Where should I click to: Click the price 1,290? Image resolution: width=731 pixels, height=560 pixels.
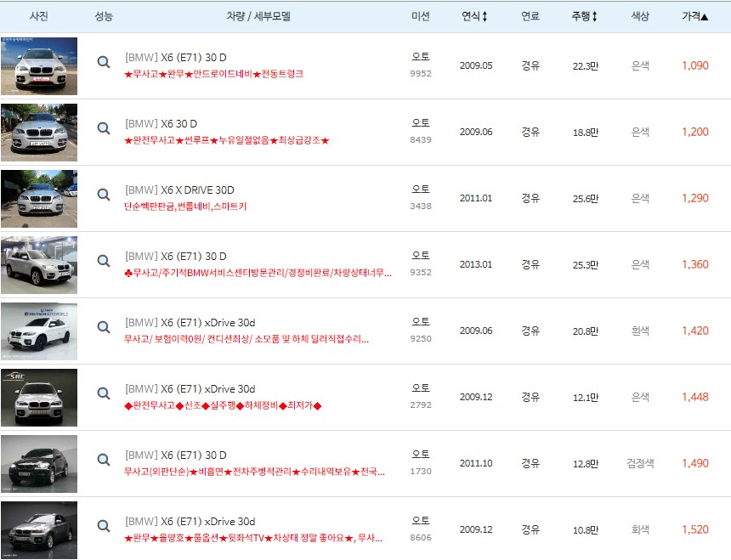[x=695, y=198]
